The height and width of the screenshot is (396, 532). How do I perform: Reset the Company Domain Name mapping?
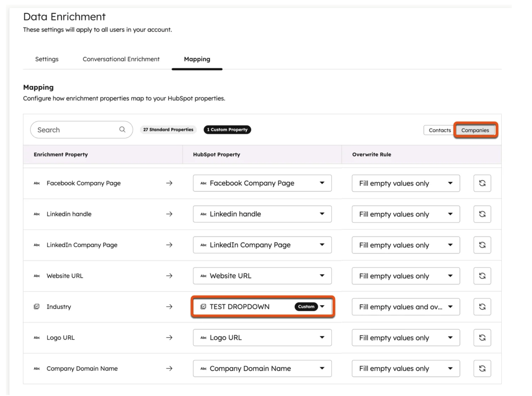pos(482,368)
